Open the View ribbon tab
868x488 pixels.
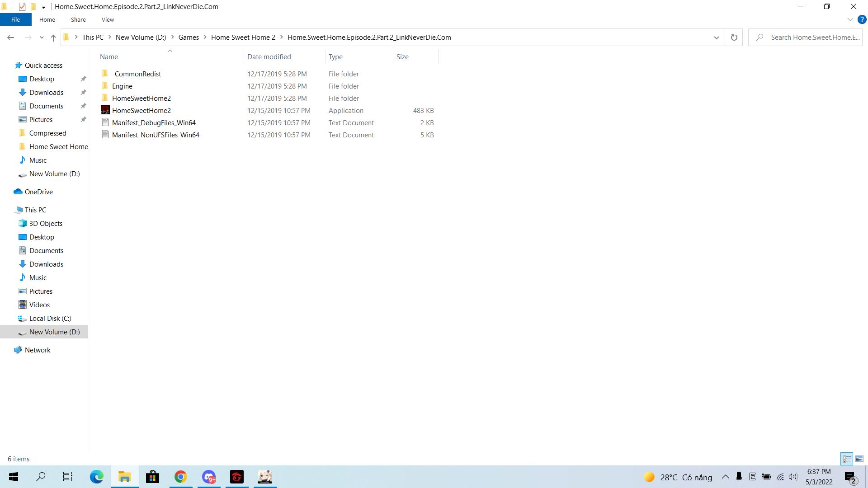108,19
